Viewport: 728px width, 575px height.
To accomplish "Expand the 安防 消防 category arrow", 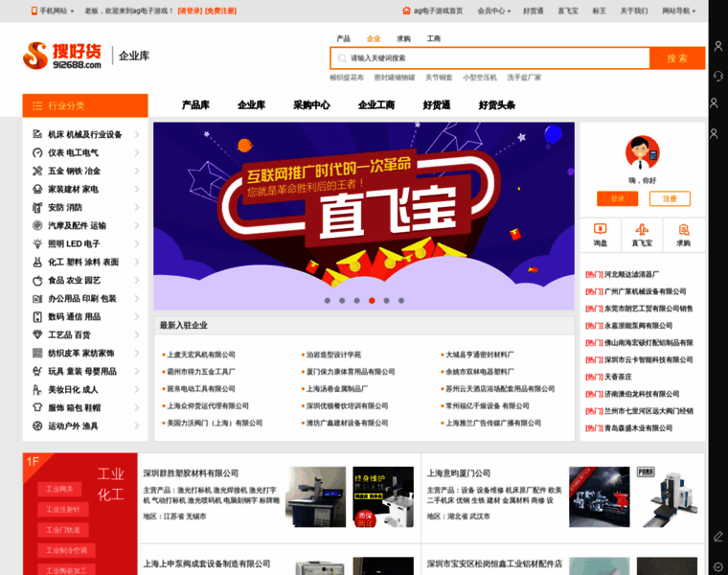I will pos(137,207).
